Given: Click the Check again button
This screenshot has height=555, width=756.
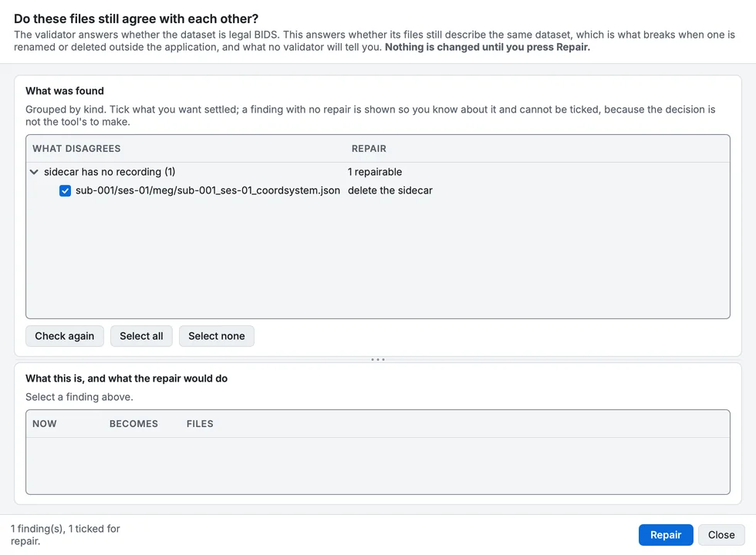Looking at the screenshot, I should tap(65, 336).
